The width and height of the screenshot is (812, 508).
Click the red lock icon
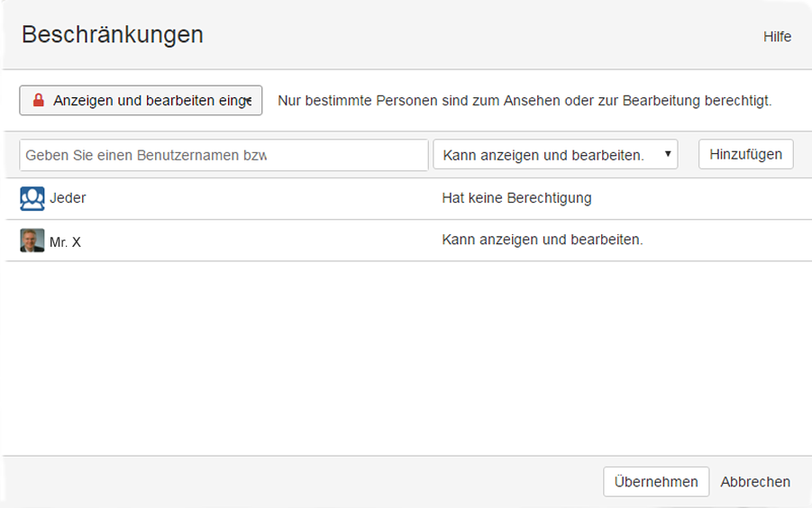click(x=38, y=101)
